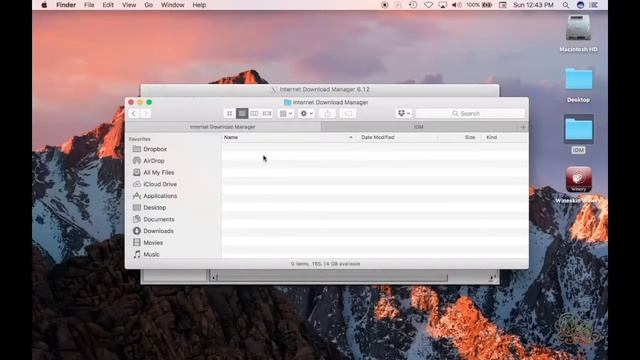
Task: Click the clock showing Sun 12:43 PM
Action: [x=533, y=5]
